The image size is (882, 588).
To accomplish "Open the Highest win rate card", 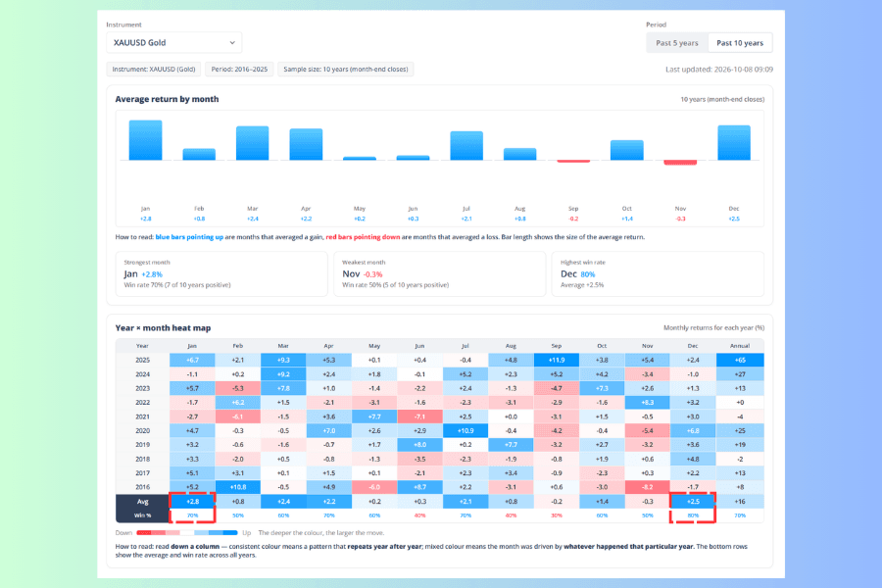I will [x=658, y=274].
